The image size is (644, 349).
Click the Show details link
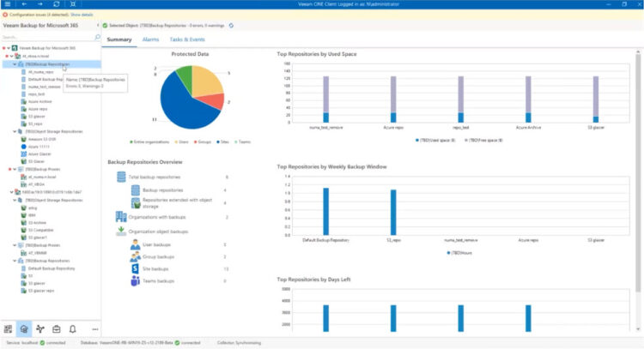(82, 15)
